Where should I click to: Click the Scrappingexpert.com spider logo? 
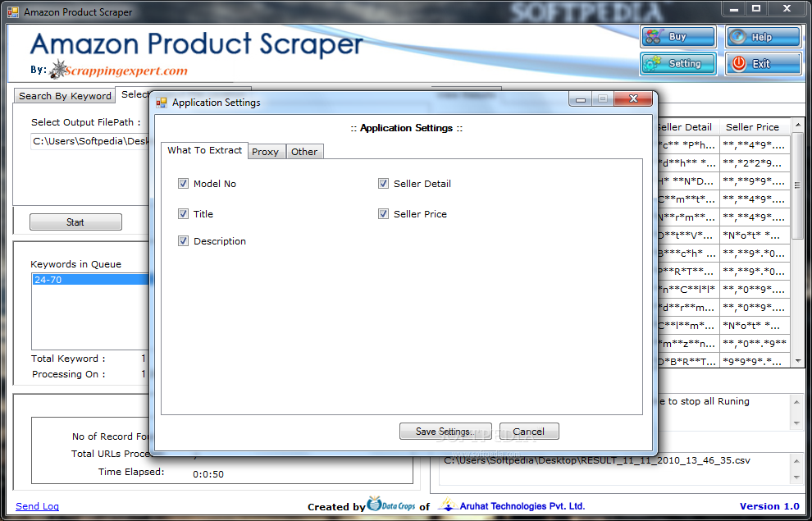point(57,69)
